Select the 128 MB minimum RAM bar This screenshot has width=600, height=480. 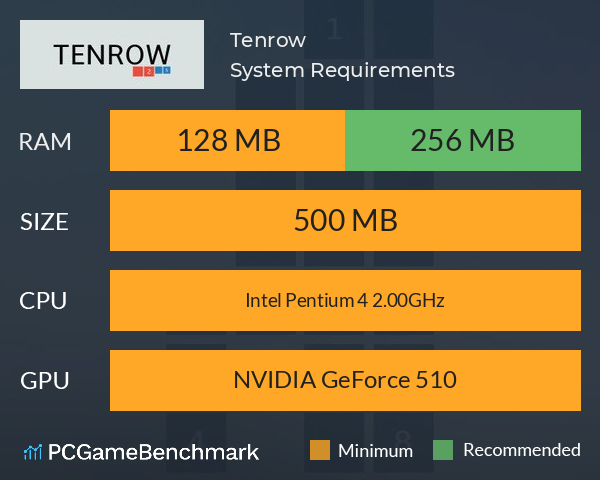pyautogui.click(x=227, y=140)
